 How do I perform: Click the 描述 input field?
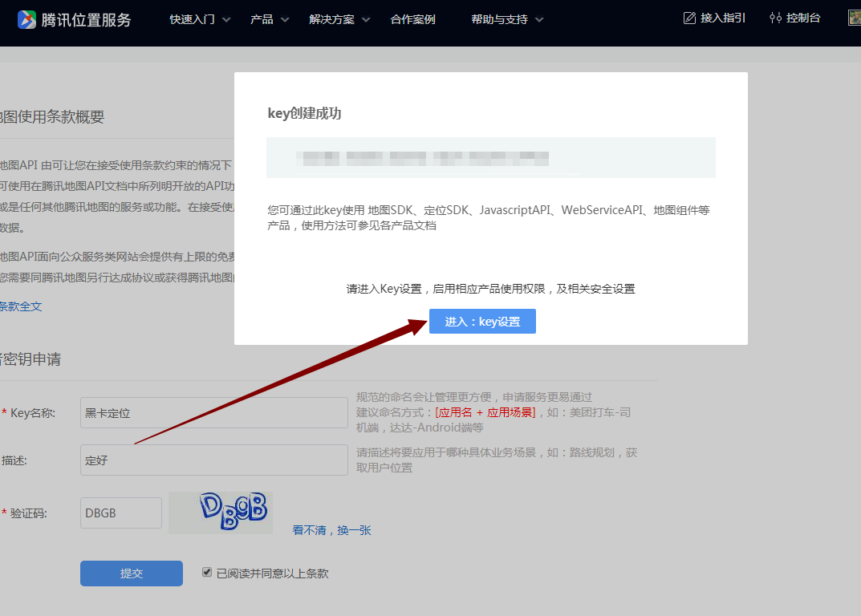(213, 460)
